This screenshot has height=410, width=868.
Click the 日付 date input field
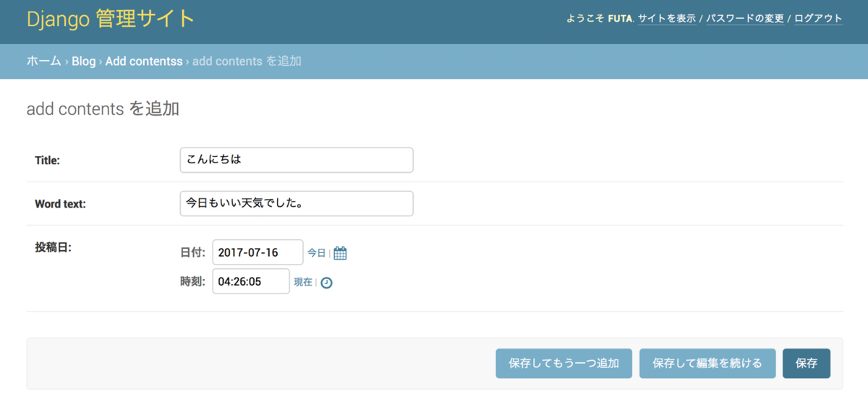pos(258,252)
